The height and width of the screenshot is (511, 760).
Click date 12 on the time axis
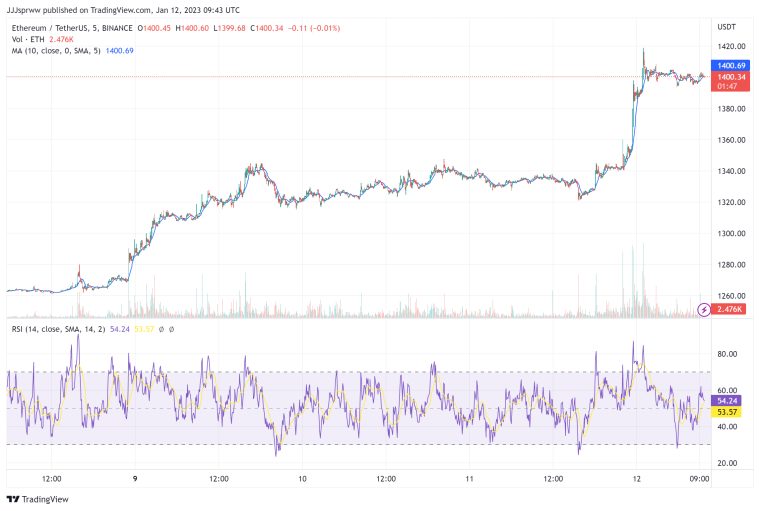[x=638, y=479]
